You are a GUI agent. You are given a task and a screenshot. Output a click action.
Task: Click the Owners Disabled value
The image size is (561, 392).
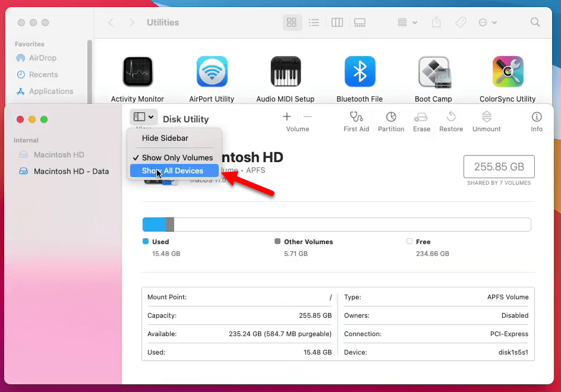(x=515, y=315)
